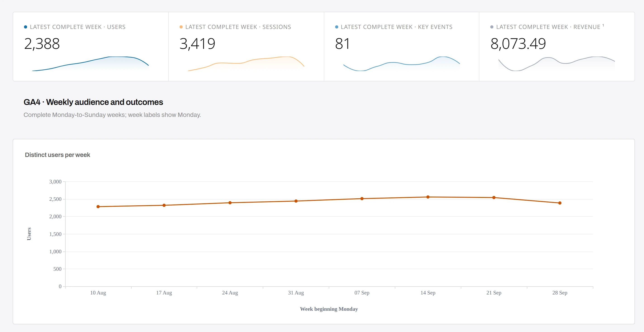Select the 17 Aug data point

tap(164, 206)
